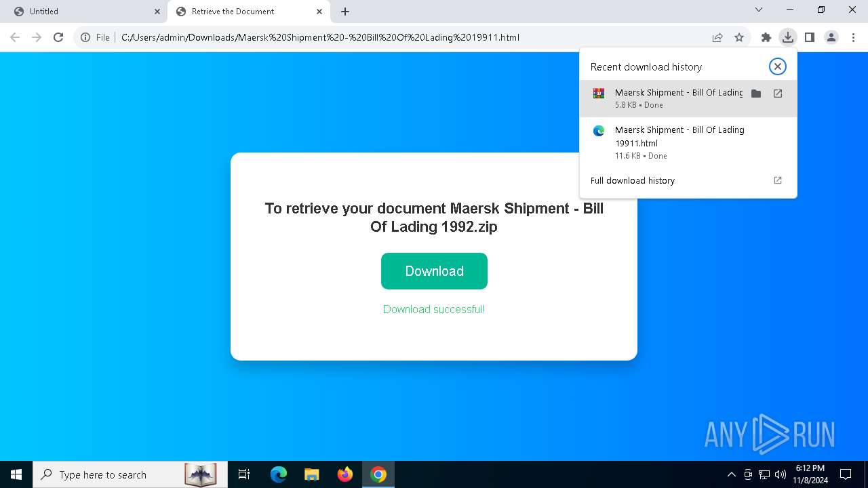Viewport: 868px width, 488px height.
Task: Click the address bar URL
Action: pos(320,37)
